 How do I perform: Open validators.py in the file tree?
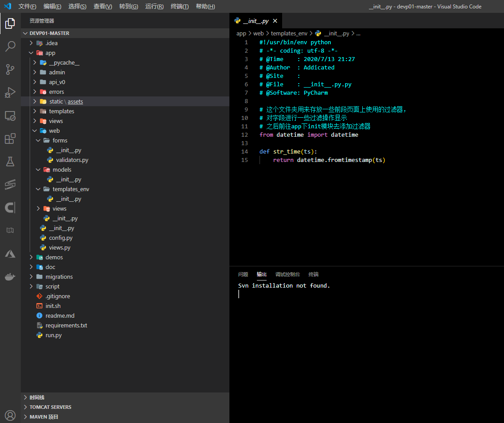click(72, 160)
